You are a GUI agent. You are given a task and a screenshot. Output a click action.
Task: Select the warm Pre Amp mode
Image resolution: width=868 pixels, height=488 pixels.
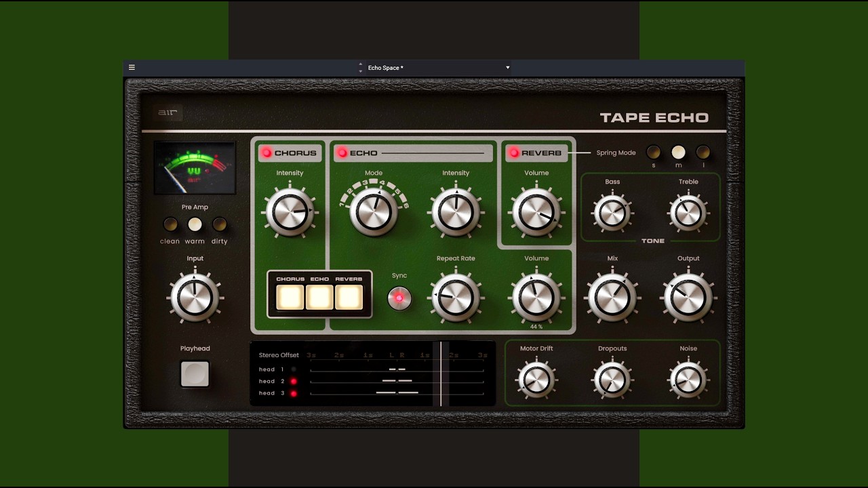click(195, 224)
